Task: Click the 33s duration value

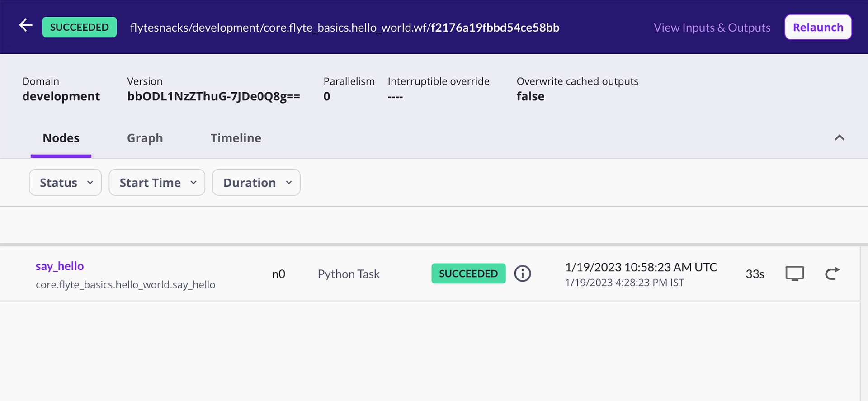Action: pos(755,274)
